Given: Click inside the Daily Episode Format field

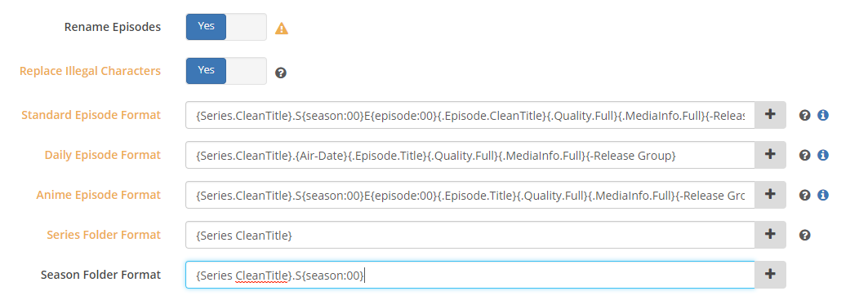Looking at the screenshot, I should point(470,155).
